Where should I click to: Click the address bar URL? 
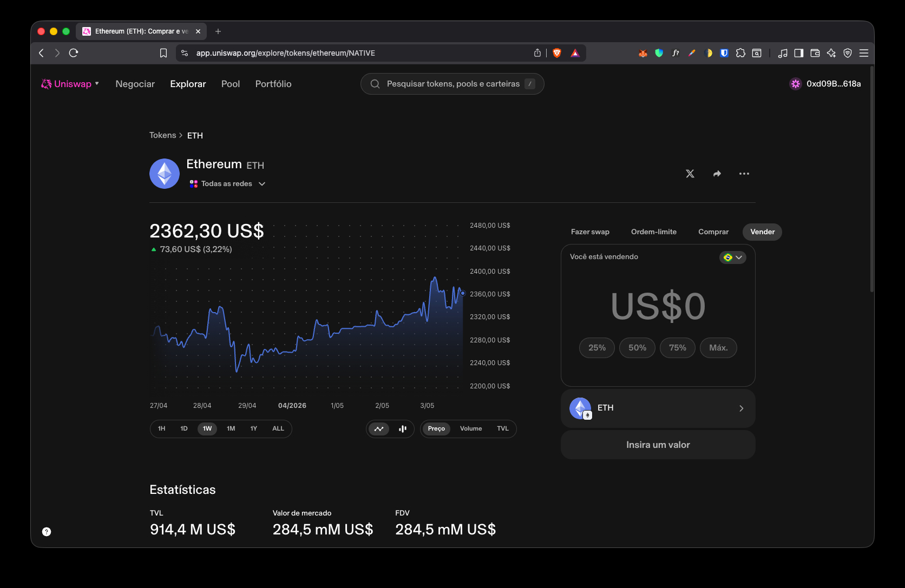tap(286, 53)
